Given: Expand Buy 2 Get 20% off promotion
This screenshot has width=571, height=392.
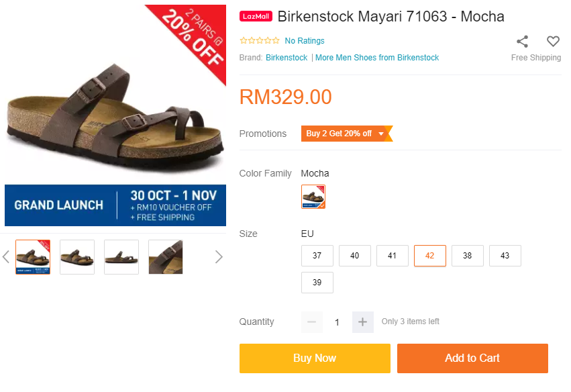Looking at the screenshot, I should pos(345,134).
